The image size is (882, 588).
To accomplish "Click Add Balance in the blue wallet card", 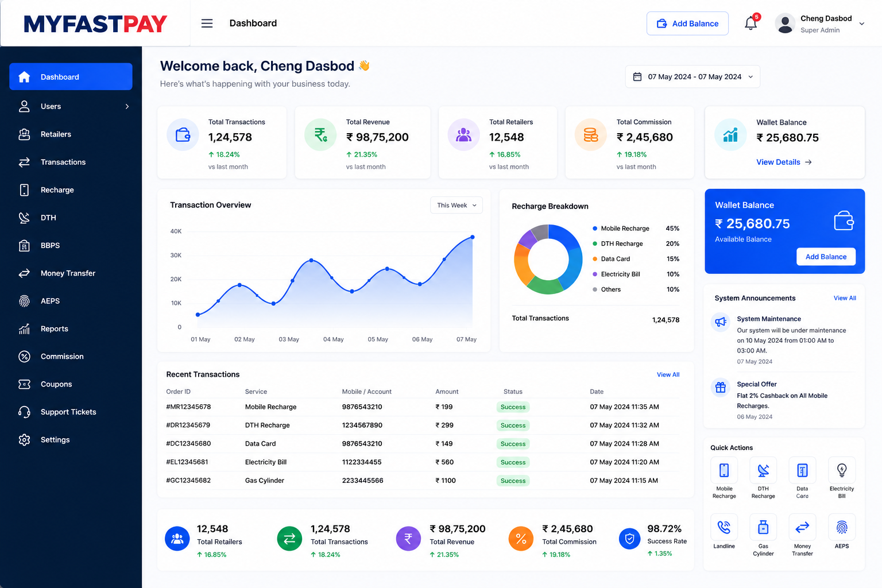I will click(x=826, y=257).
